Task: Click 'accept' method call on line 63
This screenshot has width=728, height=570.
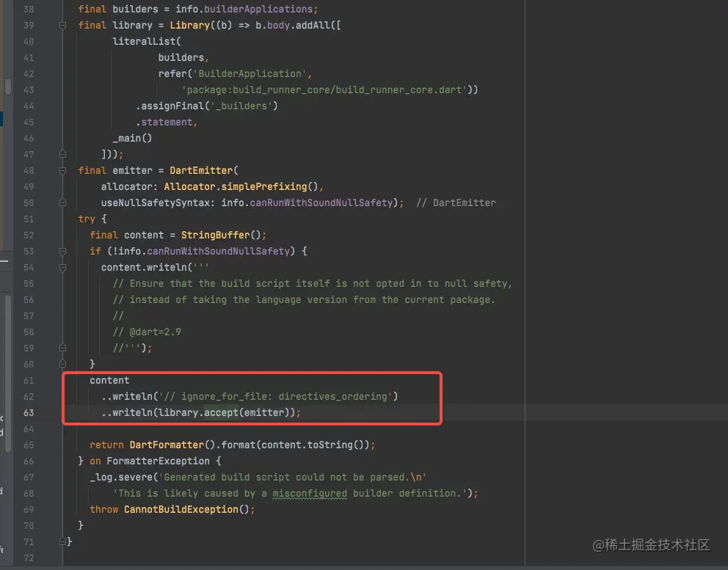Action: pos(221,413)
